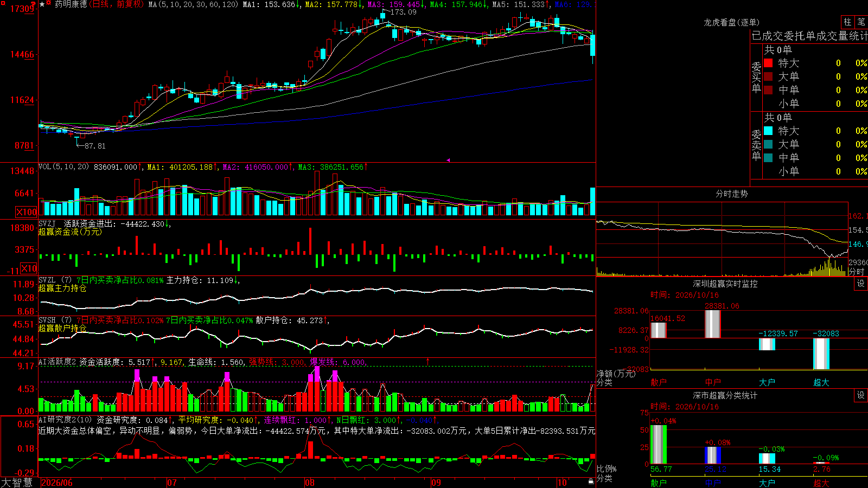Click the 2026/06 date on the time axis

57,482
